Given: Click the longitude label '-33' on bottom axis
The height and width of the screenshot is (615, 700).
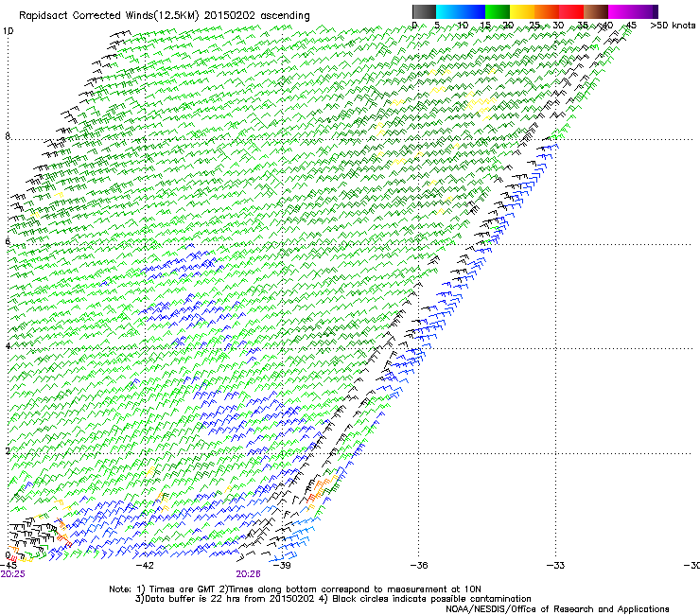Looking at the screenshot, I should [x=555, y=565].
